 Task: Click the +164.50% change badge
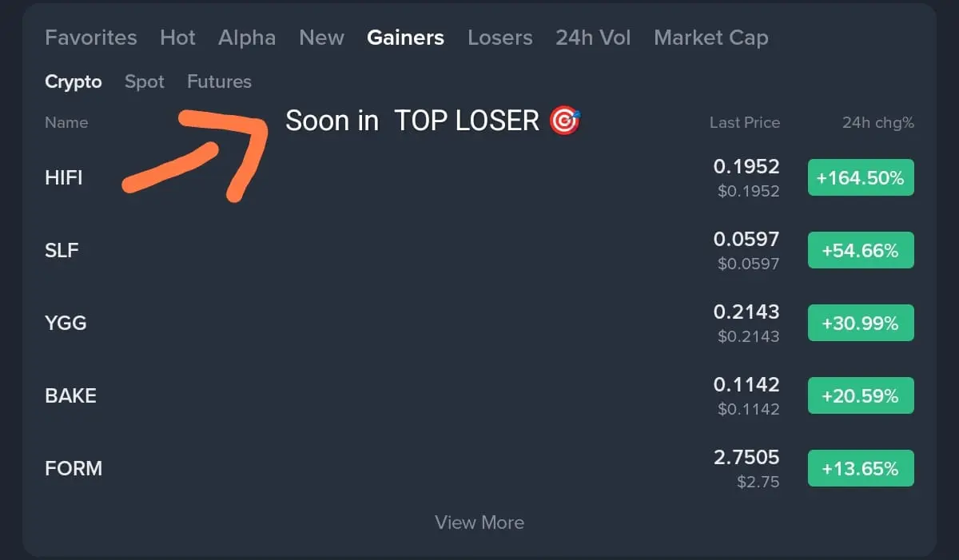coord(861,177)
